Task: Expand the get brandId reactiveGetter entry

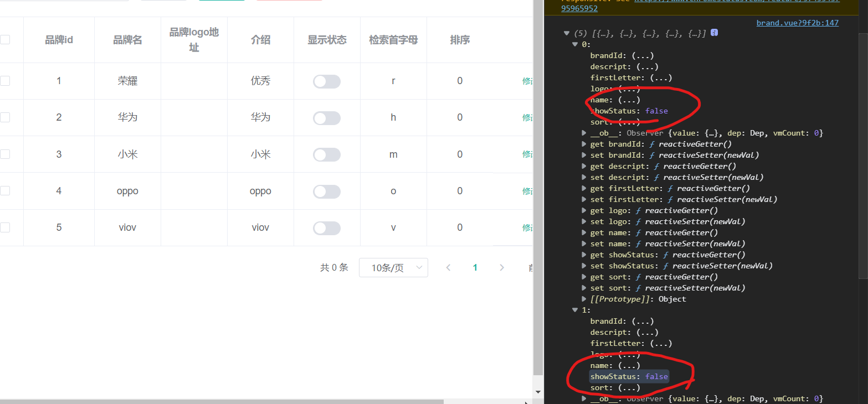Action: pos(584,144)
